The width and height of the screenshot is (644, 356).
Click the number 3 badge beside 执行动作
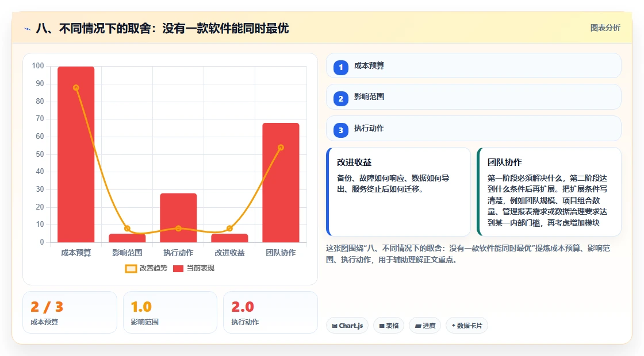click(341, 130)
